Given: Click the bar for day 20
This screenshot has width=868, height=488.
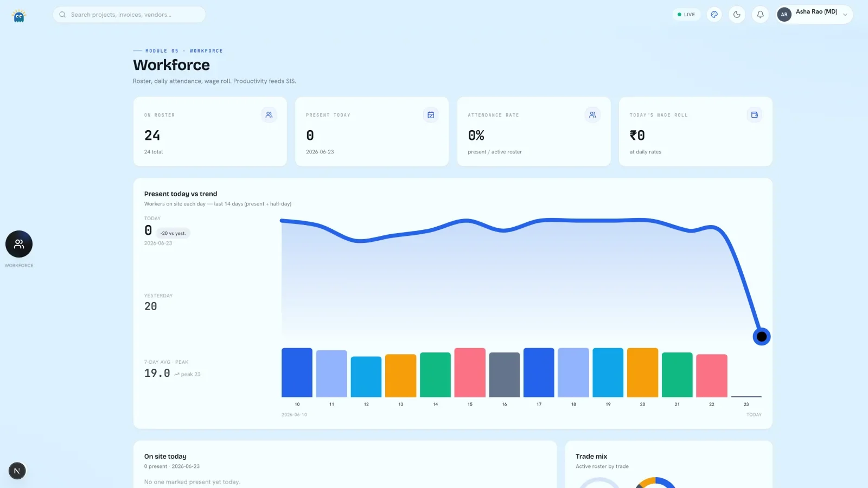Looking at the screenshot, I should pyautogui.click(x=642, y=373).
